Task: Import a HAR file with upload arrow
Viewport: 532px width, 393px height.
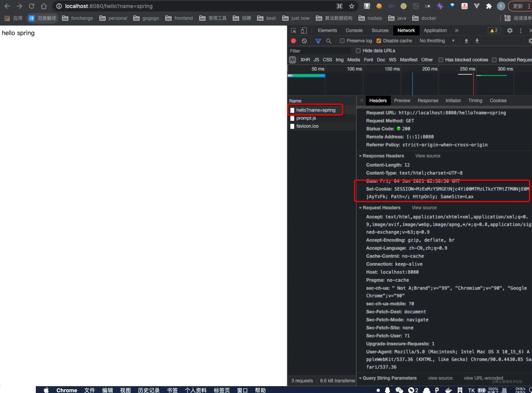Action: pos(466,41)
